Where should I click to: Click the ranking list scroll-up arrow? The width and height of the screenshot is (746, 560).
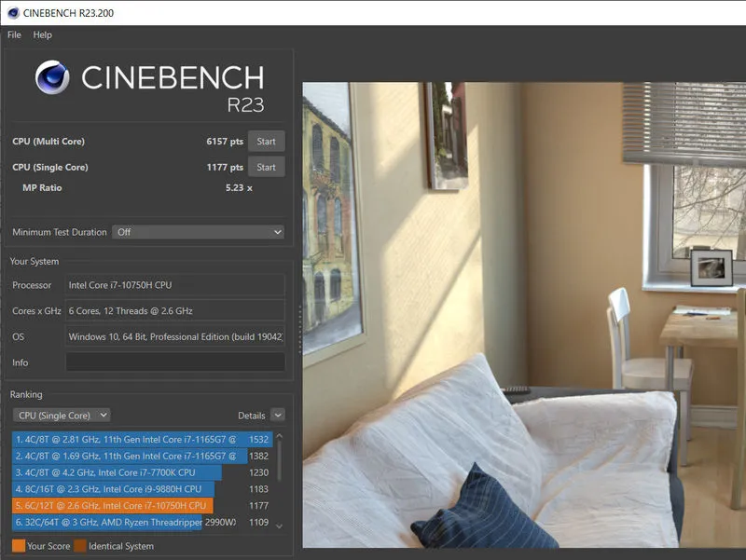click(279, 437)
